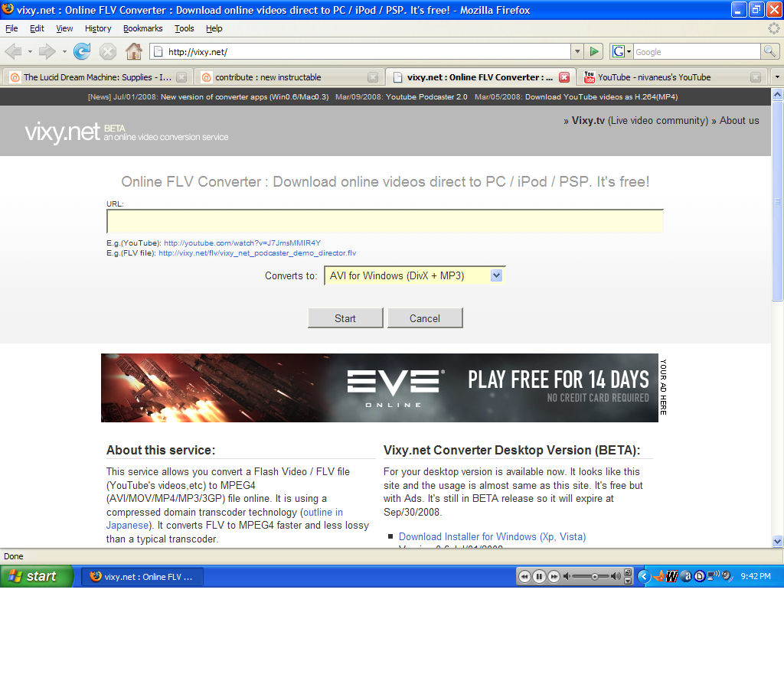Click the EVE Online banner ad

380,388
